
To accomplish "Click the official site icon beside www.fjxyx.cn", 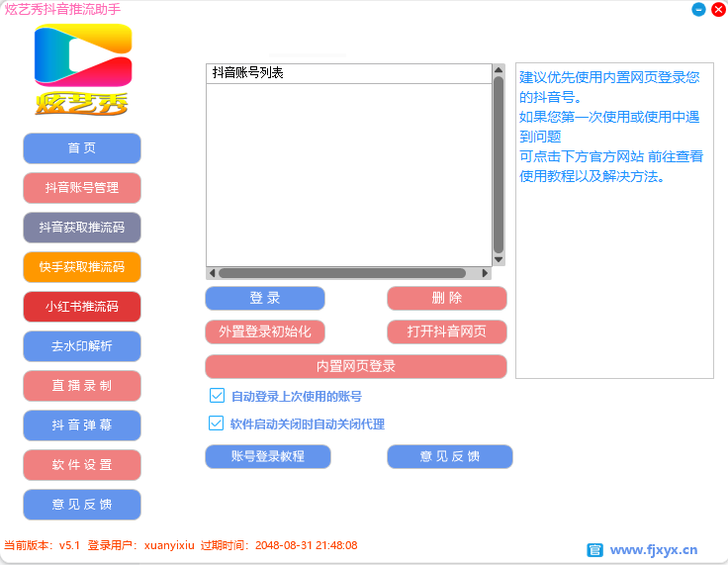I will point(594,550).
